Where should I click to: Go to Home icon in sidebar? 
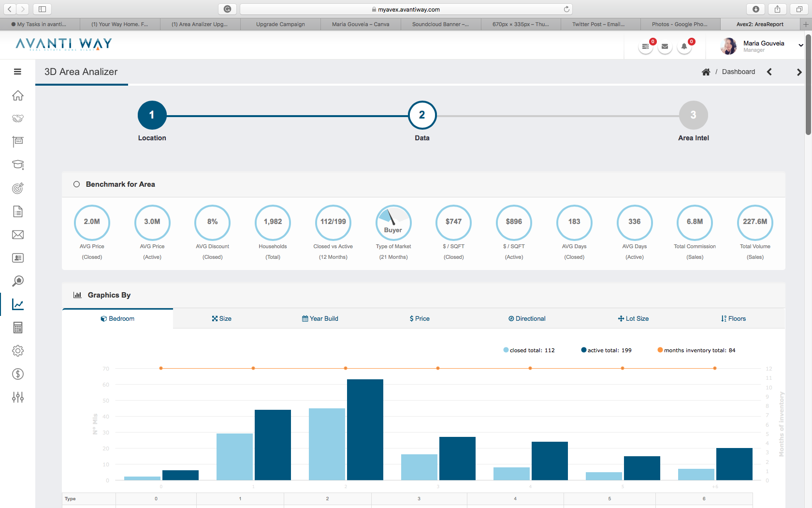coord(18,95)
